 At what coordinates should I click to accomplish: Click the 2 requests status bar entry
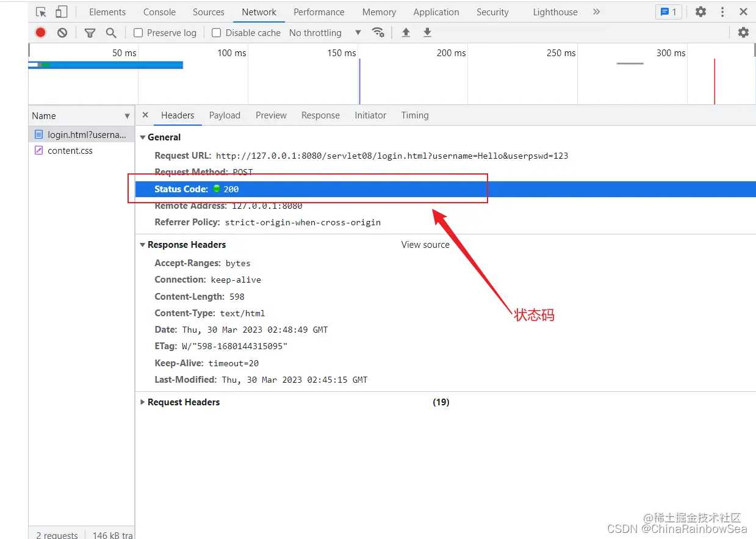tap(57, 535)
